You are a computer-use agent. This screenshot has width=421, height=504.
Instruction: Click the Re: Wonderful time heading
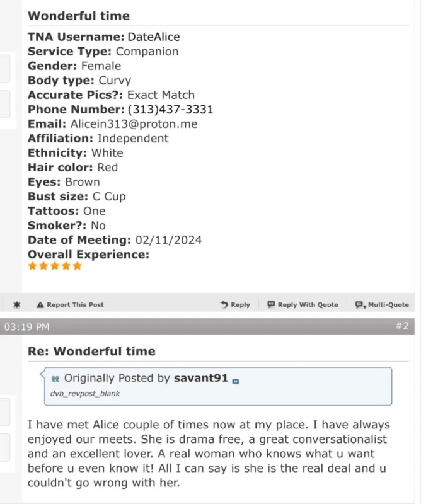[91, 352]
